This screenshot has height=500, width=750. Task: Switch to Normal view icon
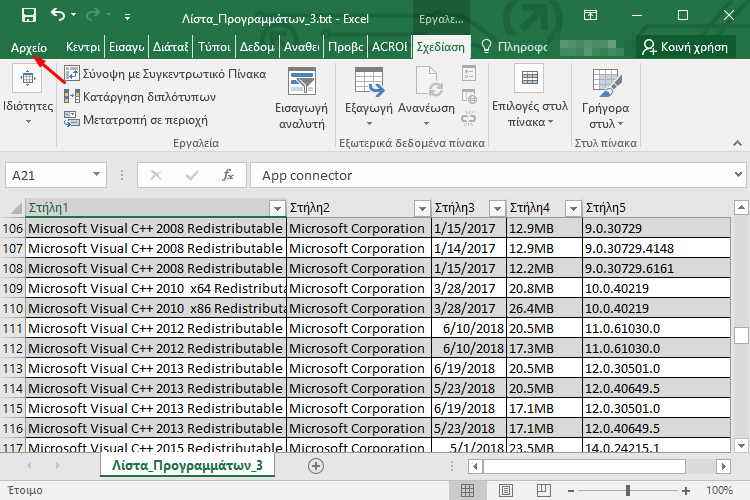pyautogui.click(x=467, y=490)
